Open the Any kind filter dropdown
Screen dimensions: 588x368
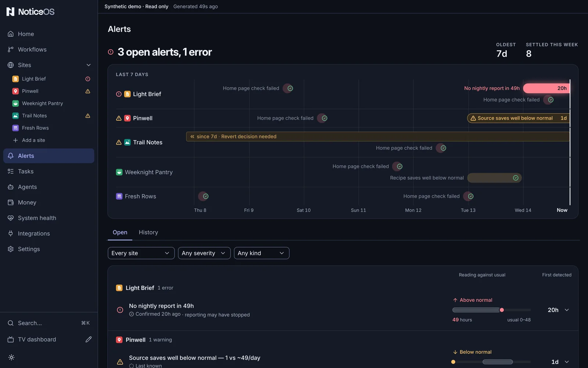[x=262, y=253]
